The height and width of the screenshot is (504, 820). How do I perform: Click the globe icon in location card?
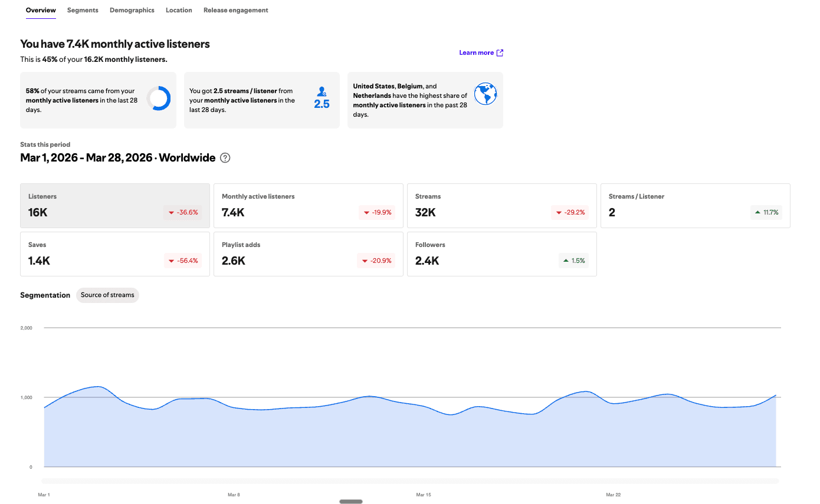pyautogui.click(x=486, y=94)
